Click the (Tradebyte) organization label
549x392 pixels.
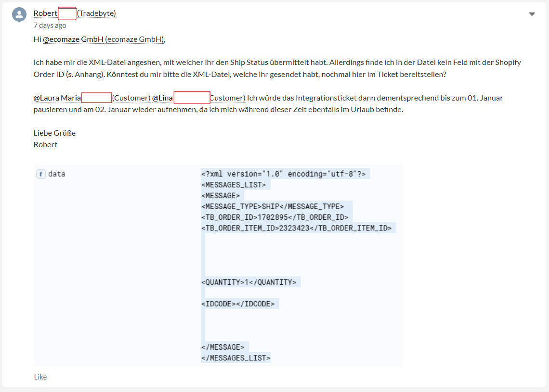click(x=97, y=13)
